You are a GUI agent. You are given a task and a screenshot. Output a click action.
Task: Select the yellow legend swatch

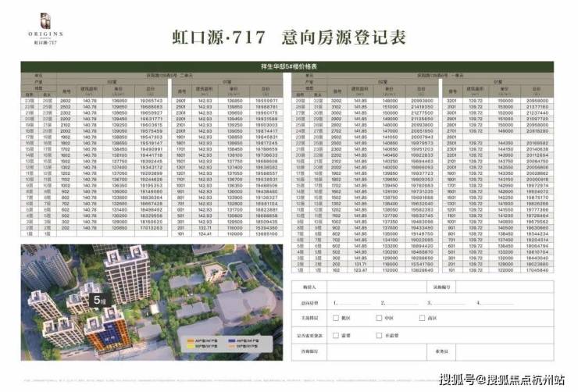191,346
